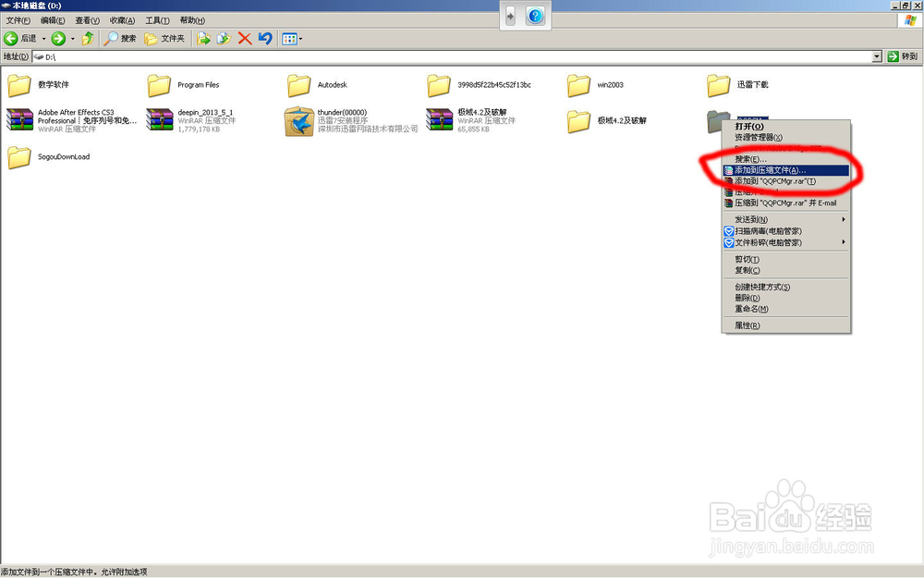The image size is (924, 578).
Task: Choose 扫描病毒(电脑管家) context entry
Action: (786, 231)
